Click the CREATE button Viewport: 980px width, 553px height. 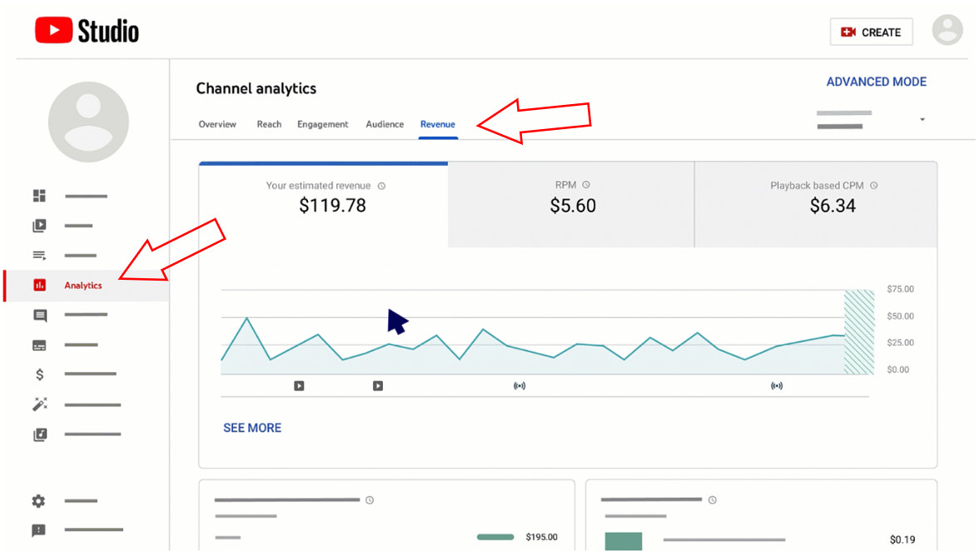871,32
